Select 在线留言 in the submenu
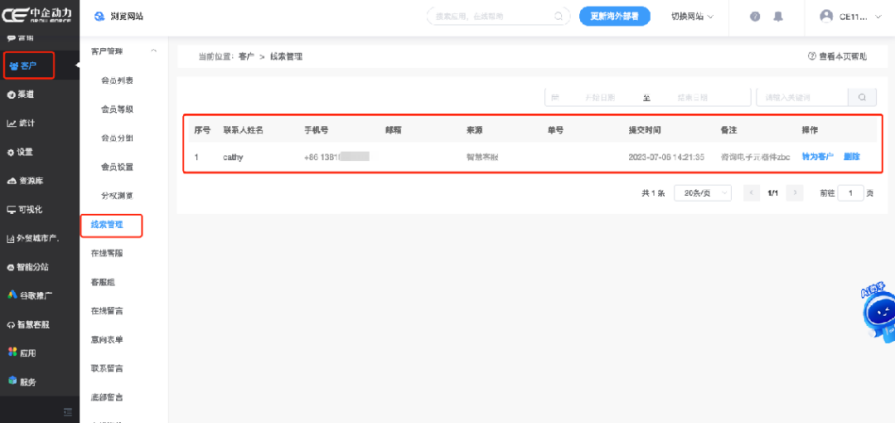The image size is (895, 423). click(x=107, y=311)
